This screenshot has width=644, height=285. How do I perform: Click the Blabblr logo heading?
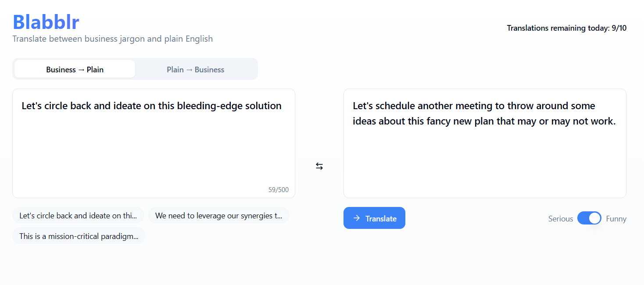[x=46, y=22]
